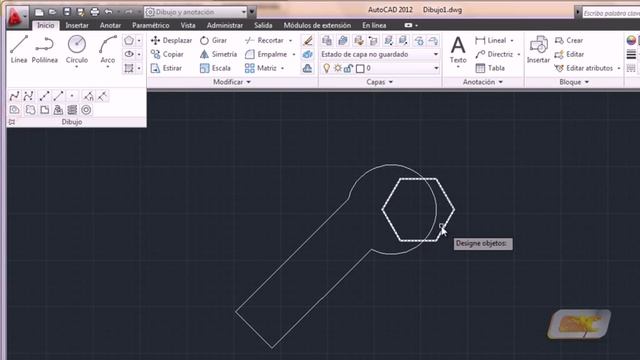Click the Desplazar (move) tool

coord(171,40)
